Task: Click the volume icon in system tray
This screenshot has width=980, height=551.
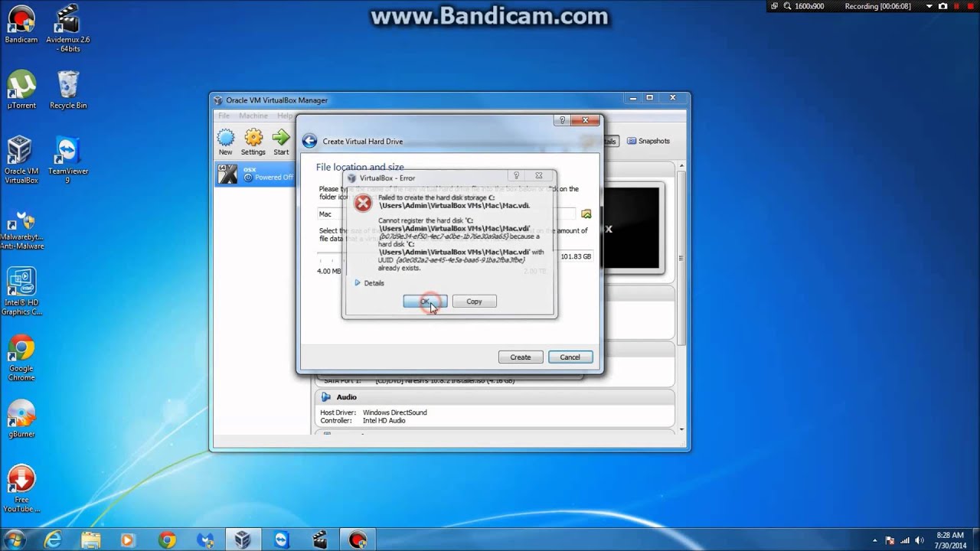Action: point(920,540)
